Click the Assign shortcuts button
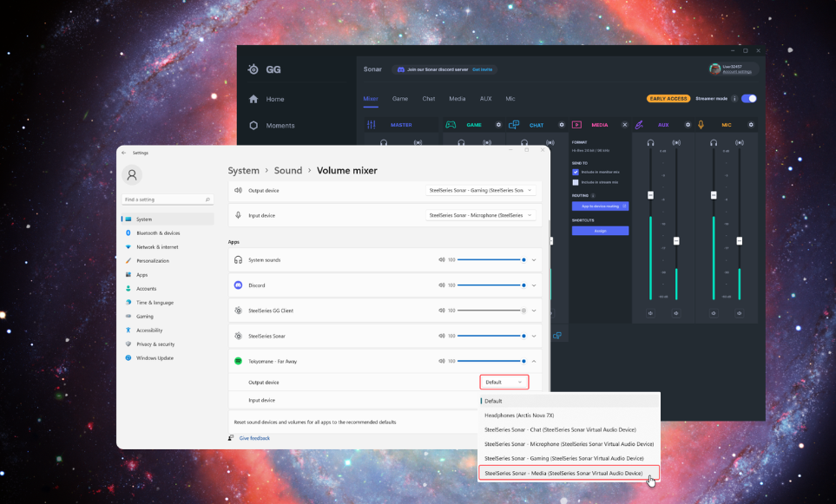This screenshot has height=504, width=836. (x=601, y=231)
